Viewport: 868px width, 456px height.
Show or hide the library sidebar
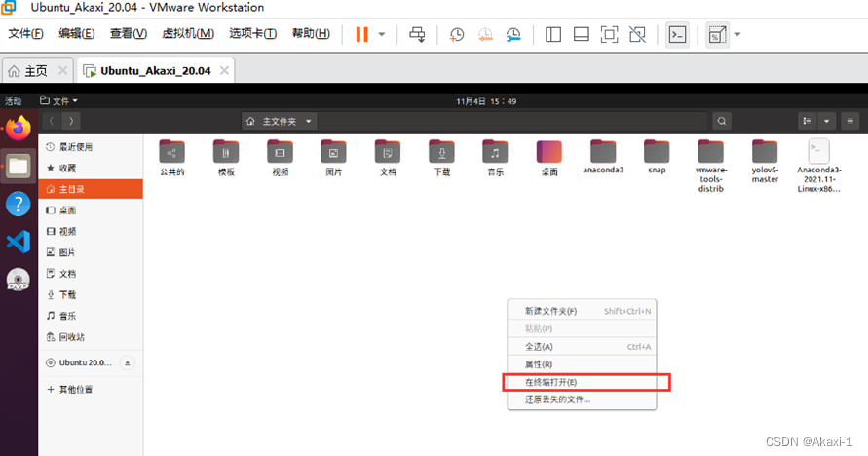[553, 34]
